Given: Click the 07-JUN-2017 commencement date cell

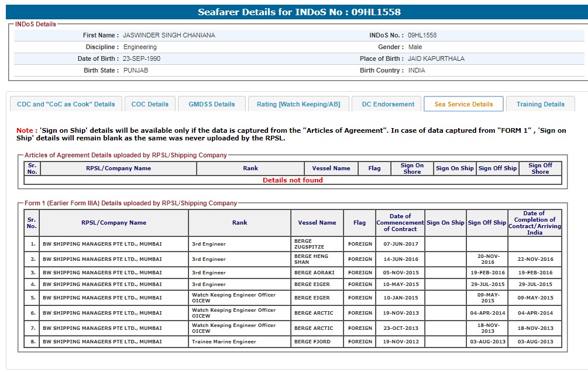Looking at the screenshot, I should click(400, 244).
